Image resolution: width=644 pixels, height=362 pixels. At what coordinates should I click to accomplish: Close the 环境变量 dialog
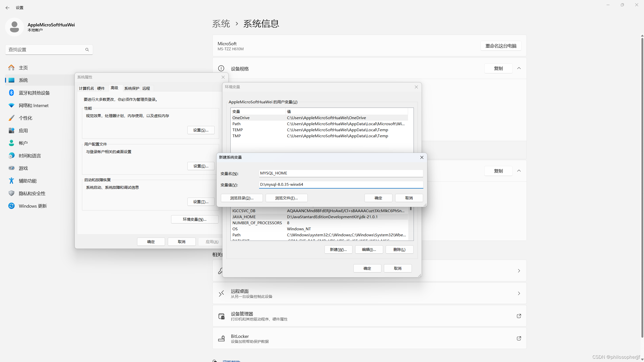coord(416,87)
